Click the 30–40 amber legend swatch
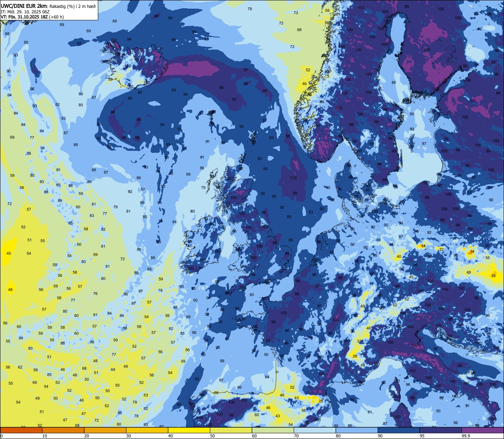 click(x=147, y=430)
